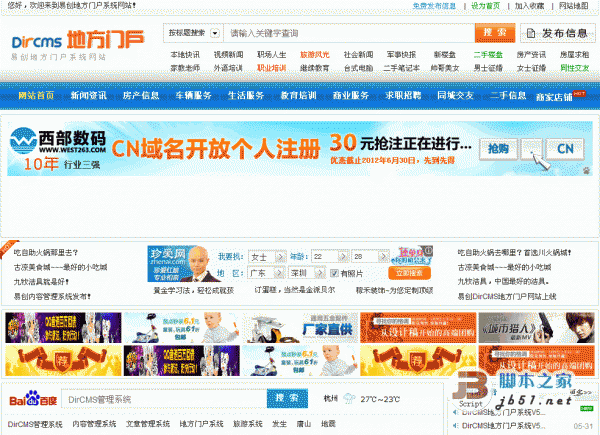
Task: Expand the 女士 gender dropdown
Action: [x=280, y=256]
